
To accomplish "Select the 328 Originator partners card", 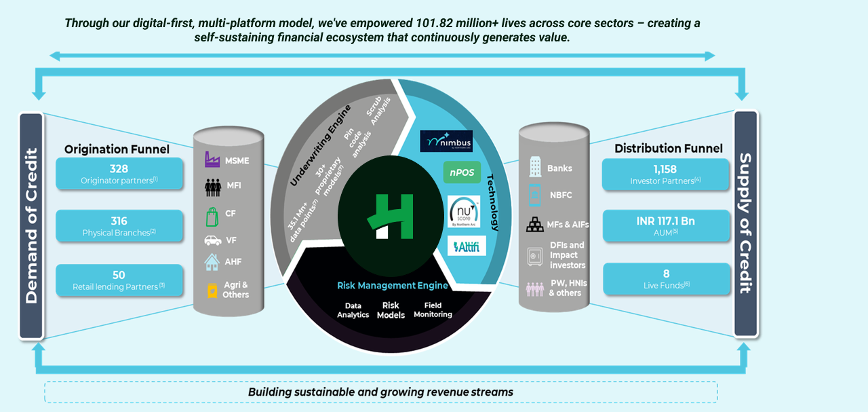I will click(x=119, y=174).
